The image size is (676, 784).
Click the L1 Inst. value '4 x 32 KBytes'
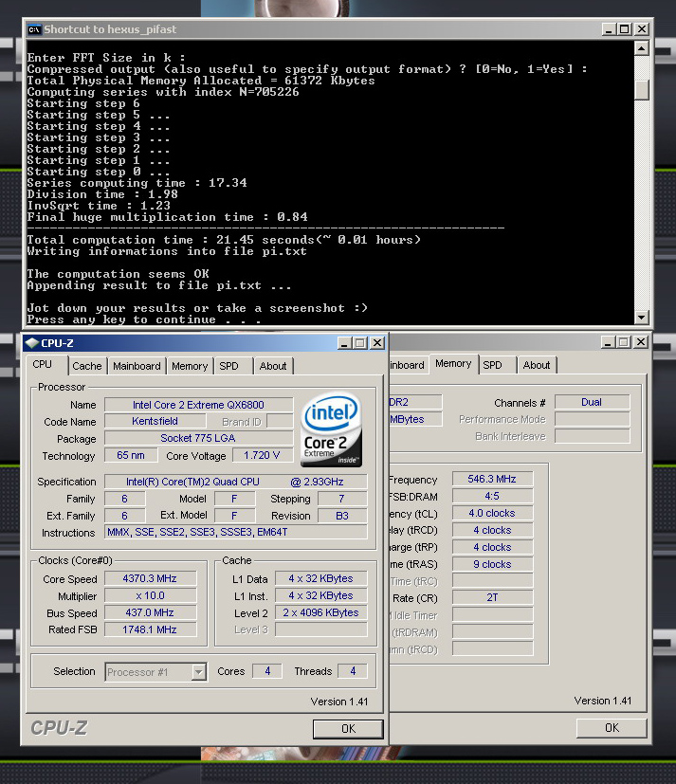pos(321,595)
